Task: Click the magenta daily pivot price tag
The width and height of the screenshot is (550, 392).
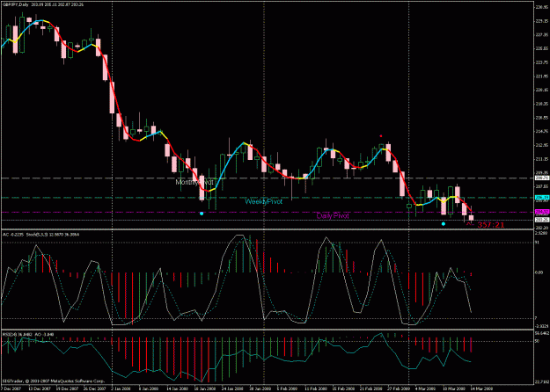Action: tap(542, 213)
